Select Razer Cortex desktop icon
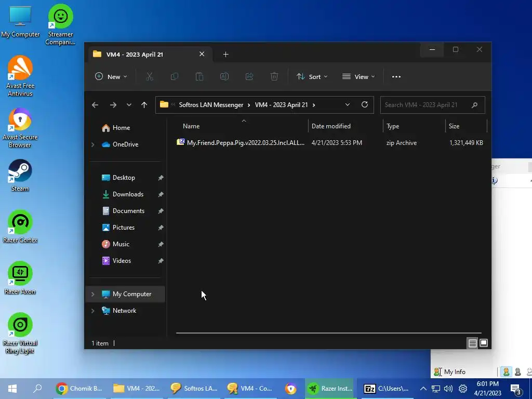The height and width of the screenshot is (399, 532). 20,227
